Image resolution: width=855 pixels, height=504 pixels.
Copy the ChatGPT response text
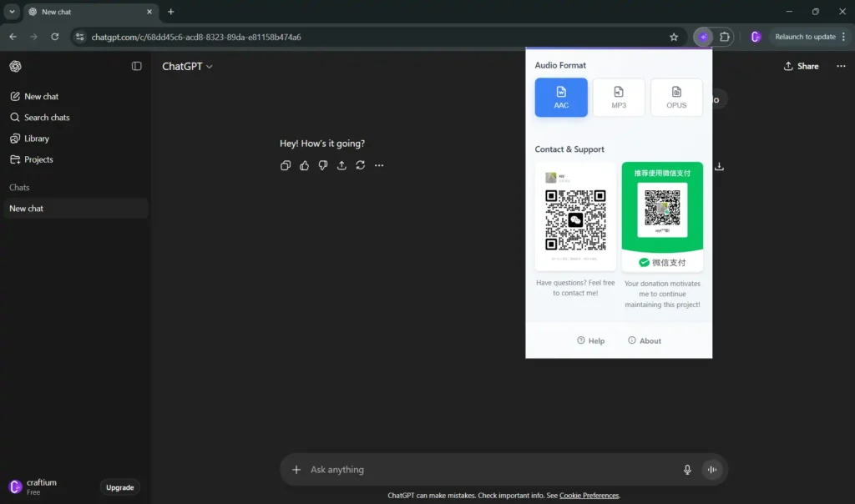point(286,165)
